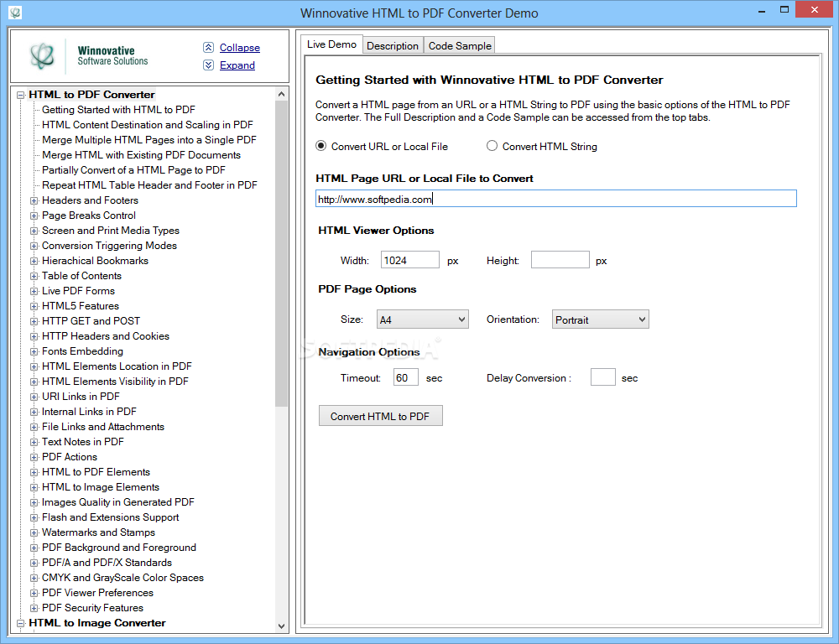The height and width of the screenshot is (644, 839).
Task: Expand the Headers and Footers node
Action: pyautogui.click(x=34, y=200)
